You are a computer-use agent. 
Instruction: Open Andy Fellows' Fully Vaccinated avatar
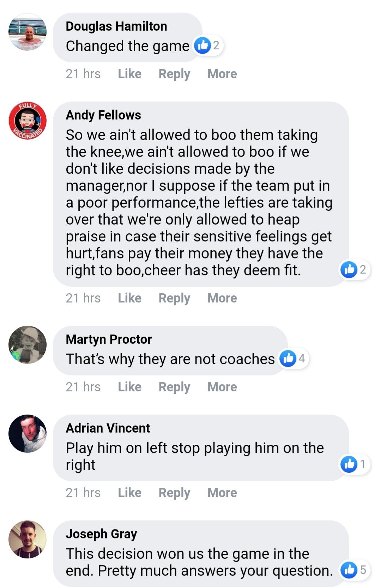(28, 121)
